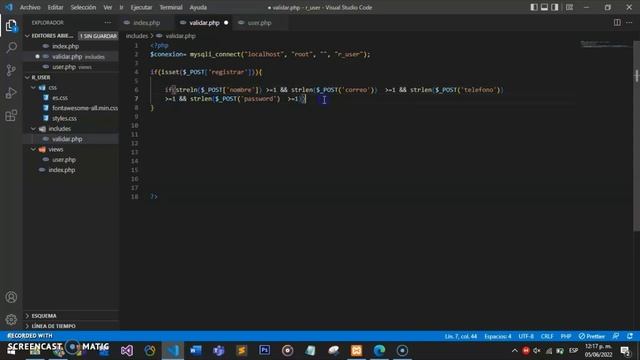This screenshot has width=640, height=360.
Task: Open the Explorer view in activity bar
Action: click(11, 26)
